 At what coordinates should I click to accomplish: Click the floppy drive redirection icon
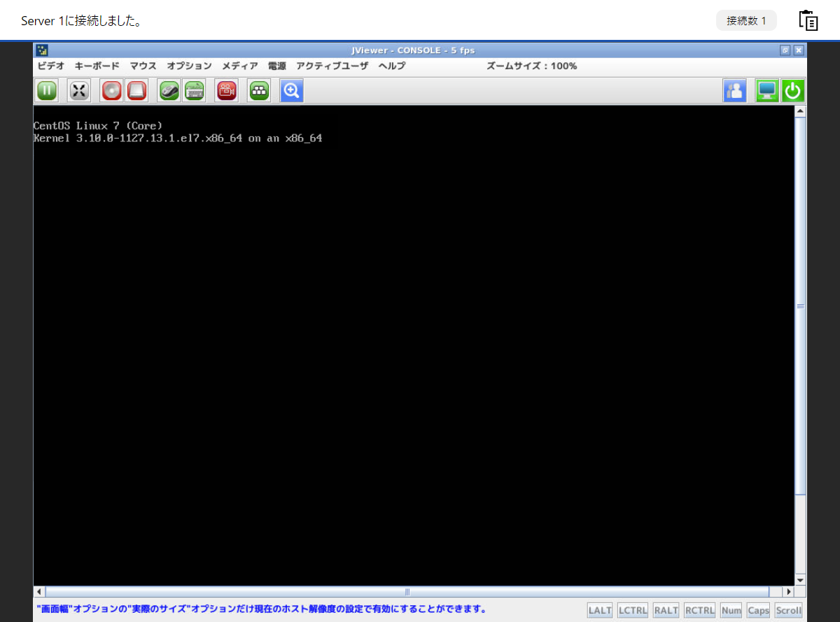136,90
